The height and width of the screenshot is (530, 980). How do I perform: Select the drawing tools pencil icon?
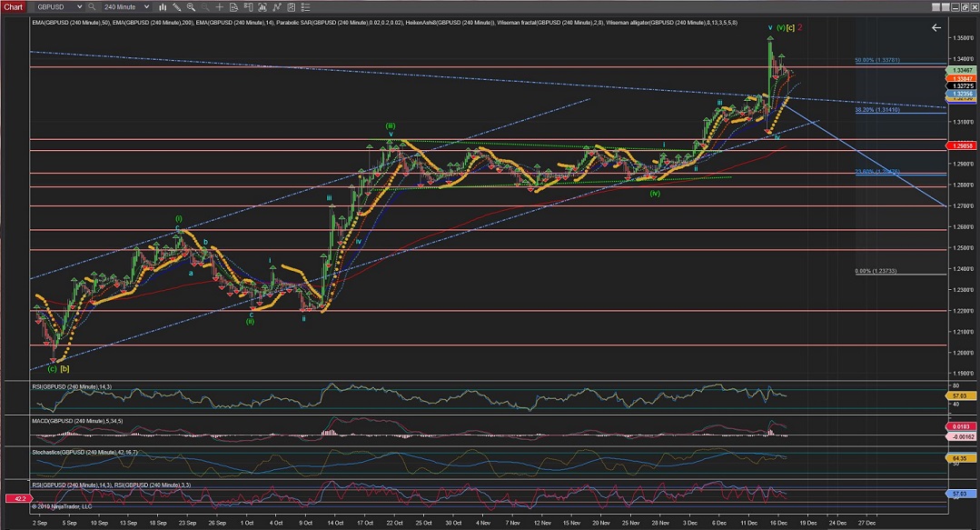pos(177,6)
